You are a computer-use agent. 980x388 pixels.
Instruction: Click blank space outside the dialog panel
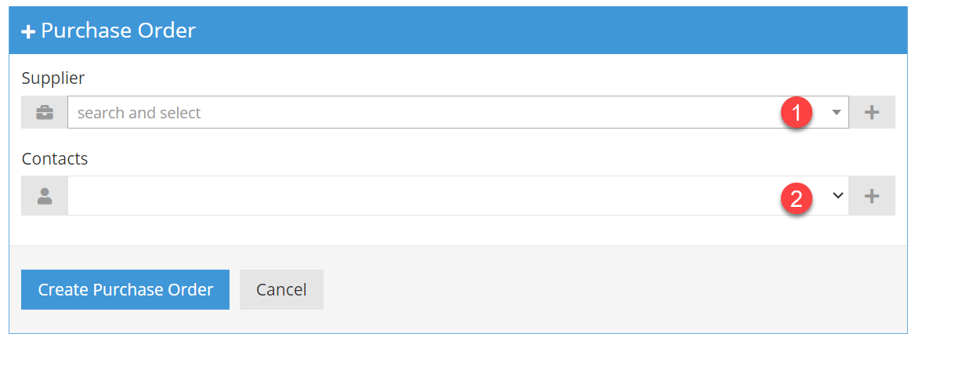[944, 196]
